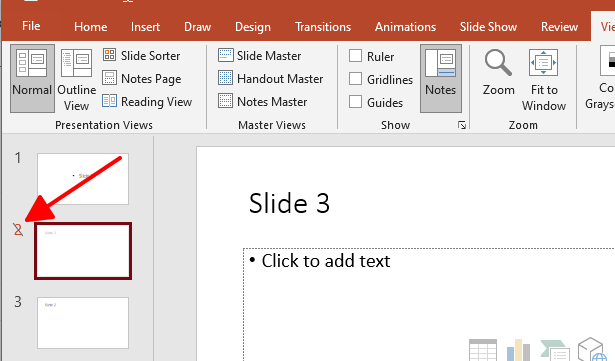
Task: Open the Transitions tab
Action: click(323, 27)
